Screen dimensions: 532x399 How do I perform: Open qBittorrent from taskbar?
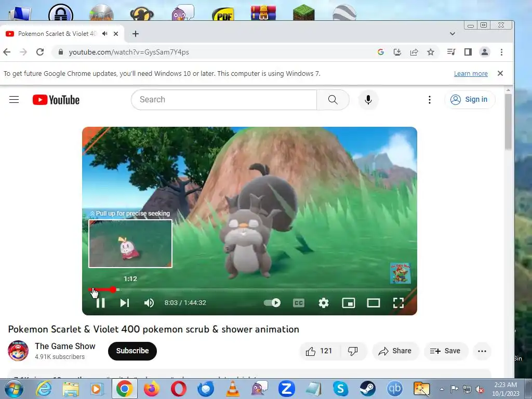click(395, 389)
